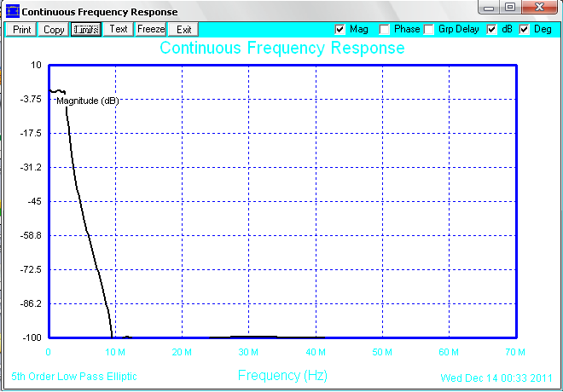The image size is (563, 392).
Task: Close the Continuous Frequency Response window
Action: (539, 8)
